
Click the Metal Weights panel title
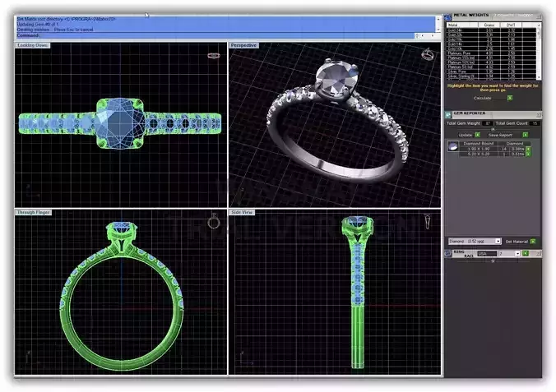[471, 16]
